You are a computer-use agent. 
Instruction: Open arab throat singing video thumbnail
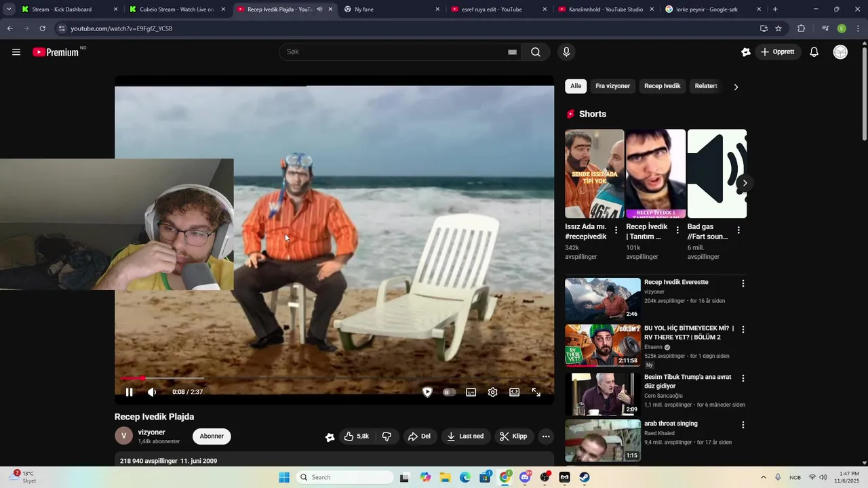(x=603, y=441)
